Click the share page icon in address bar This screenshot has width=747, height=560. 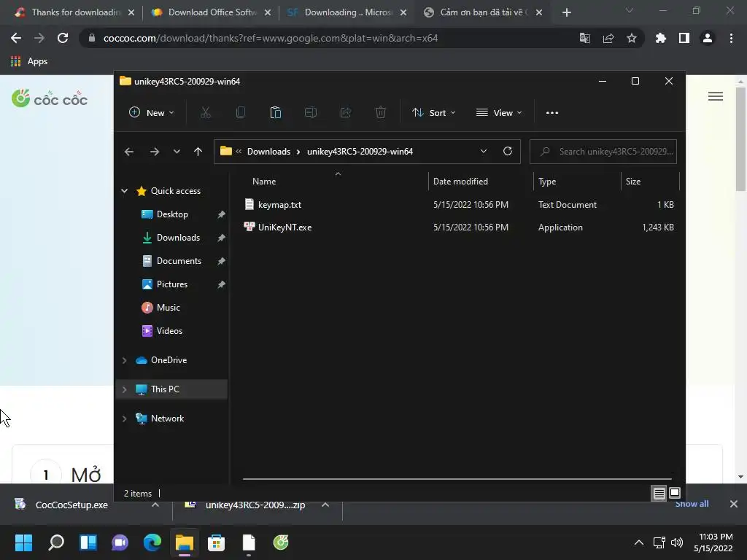click(608, 38)
